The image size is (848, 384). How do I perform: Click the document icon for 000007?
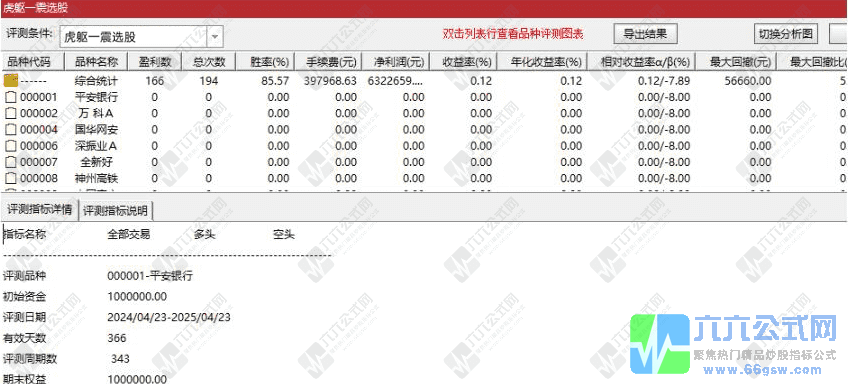tap(11, 162)
